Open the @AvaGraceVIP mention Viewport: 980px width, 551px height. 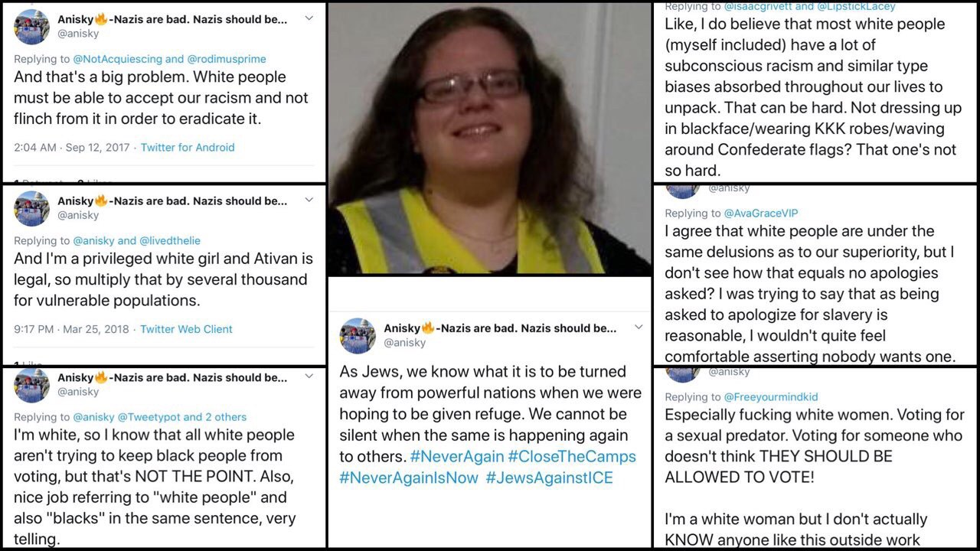761,214
